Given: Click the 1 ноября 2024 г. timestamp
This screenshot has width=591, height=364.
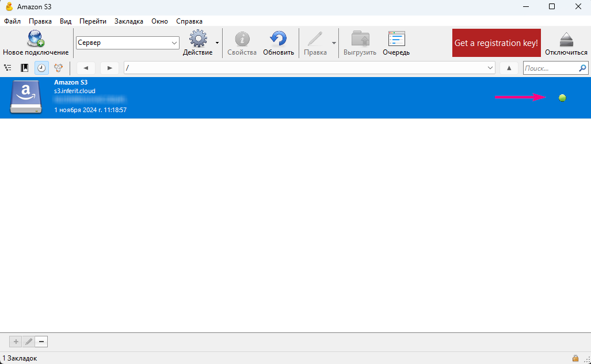Looking at the screenshot, I should (90, 110).
